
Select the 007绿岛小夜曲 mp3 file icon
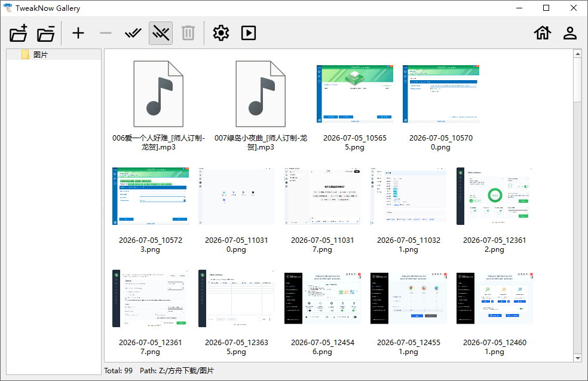(261, 94)
